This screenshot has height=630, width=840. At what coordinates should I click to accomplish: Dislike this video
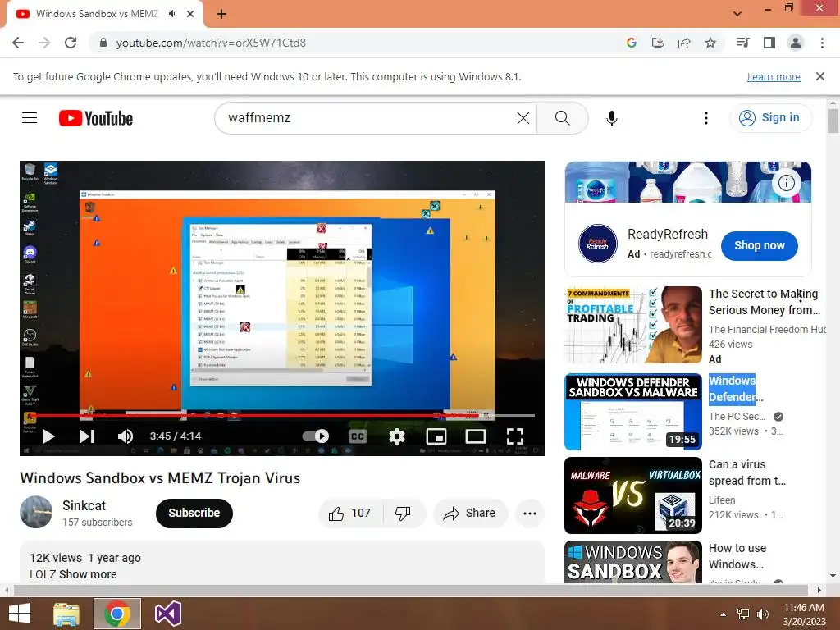[404, 514]
